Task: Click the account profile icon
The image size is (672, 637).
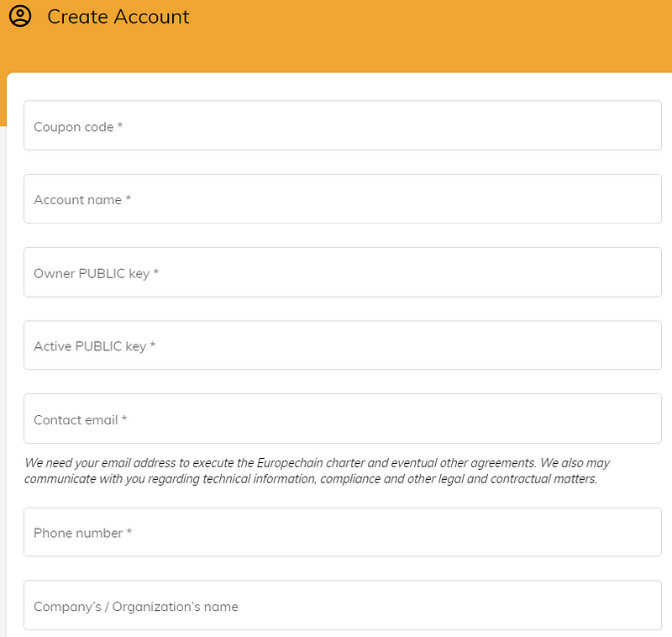Action: pyautogui.click(x=19, y=16)
